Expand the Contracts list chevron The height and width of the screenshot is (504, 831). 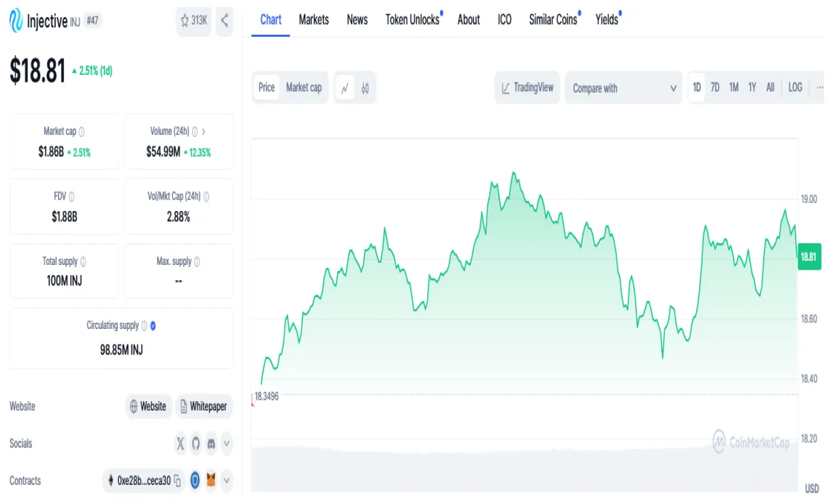227,481
